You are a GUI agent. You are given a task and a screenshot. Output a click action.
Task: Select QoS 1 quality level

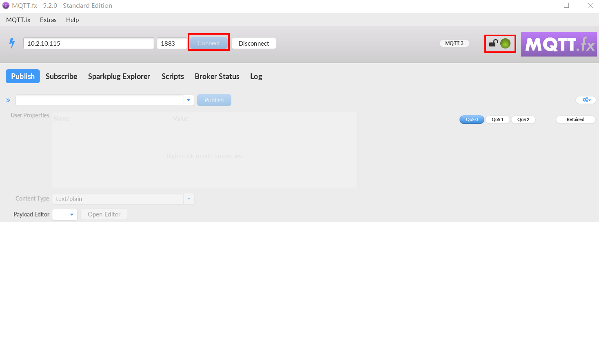pos(497,119)
